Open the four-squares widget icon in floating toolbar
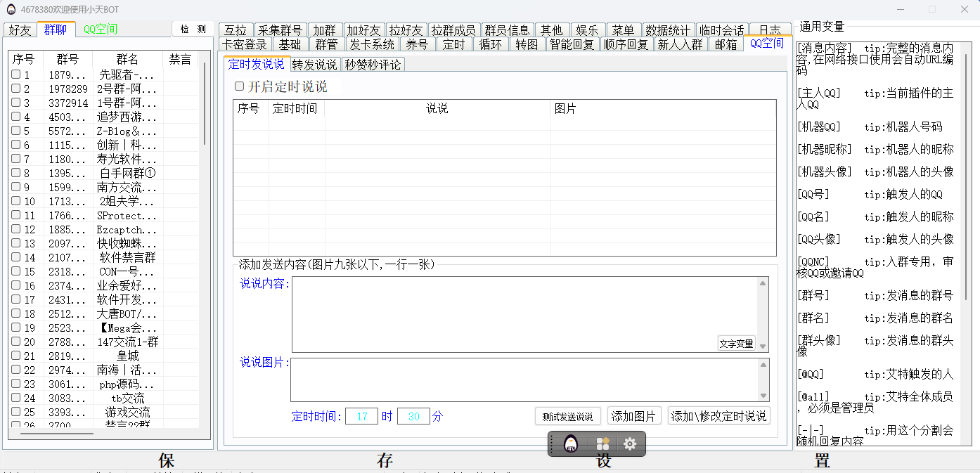The width and height of the screenshot is (980, 473). click(602, 444)
